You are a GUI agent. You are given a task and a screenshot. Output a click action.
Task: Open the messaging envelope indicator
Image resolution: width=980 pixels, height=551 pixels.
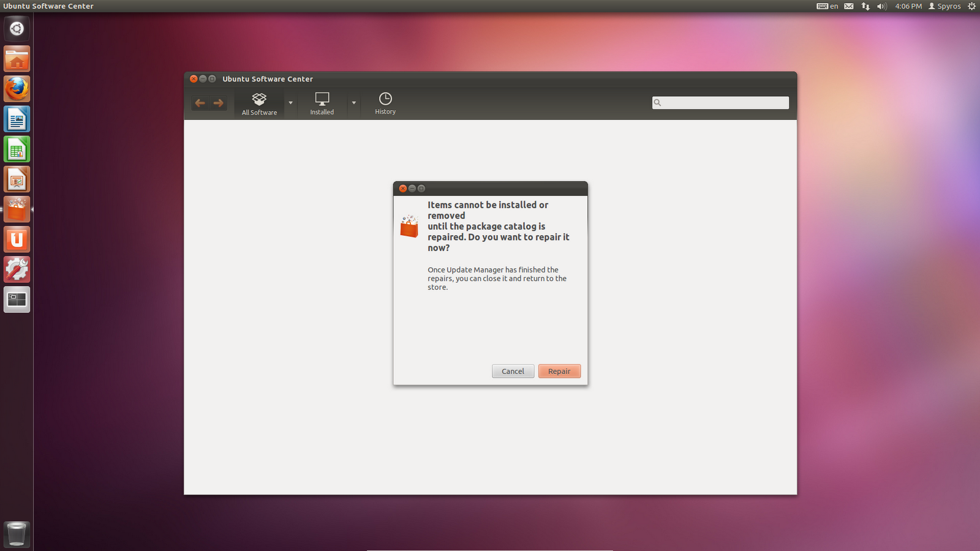coord(849,6)
